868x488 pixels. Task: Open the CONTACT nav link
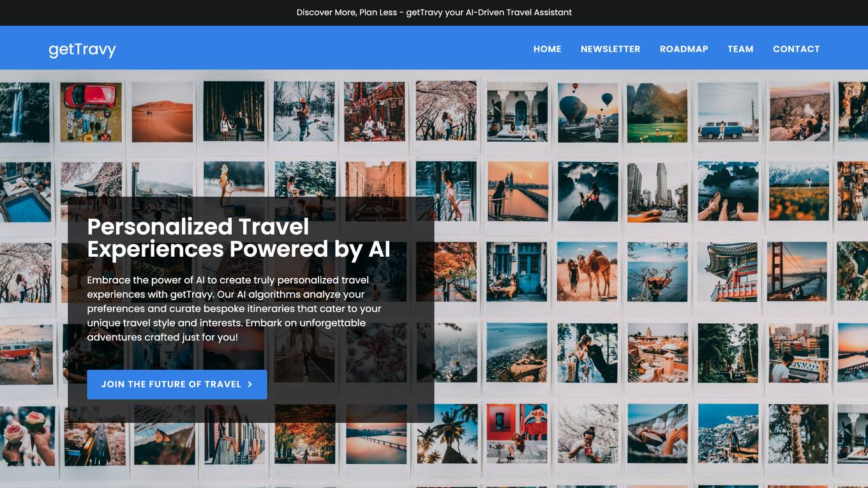click(796, 49)
